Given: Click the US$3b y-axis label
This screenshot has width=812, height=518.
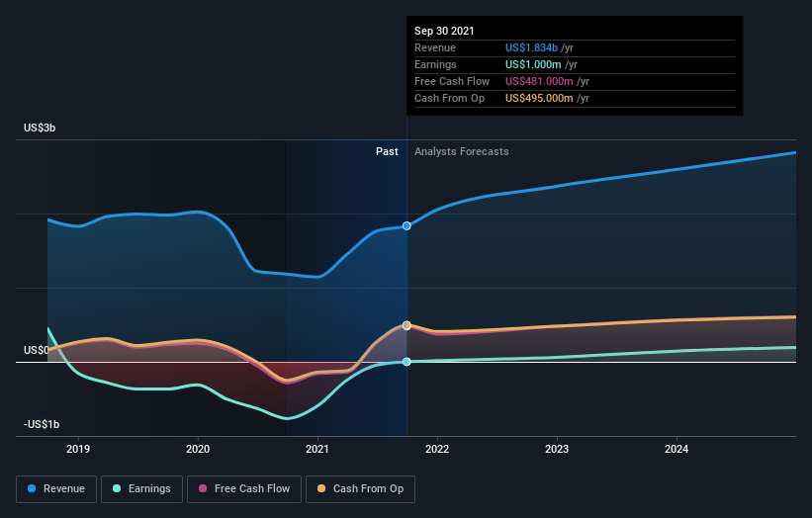Looking at the screenshot, I should pyautogui.click(x=40, y=128).
